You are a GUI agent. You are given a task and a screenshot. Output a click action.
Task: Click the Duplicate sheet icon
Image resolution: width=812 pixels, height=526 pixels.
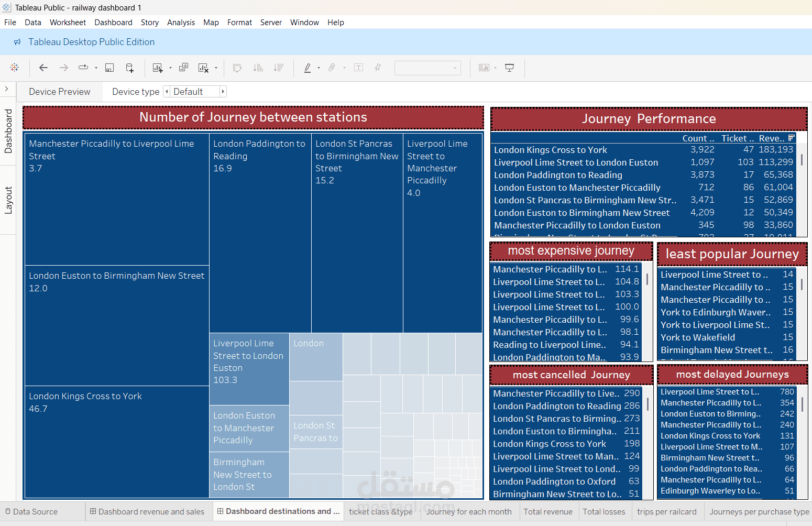tap(183, 68)
